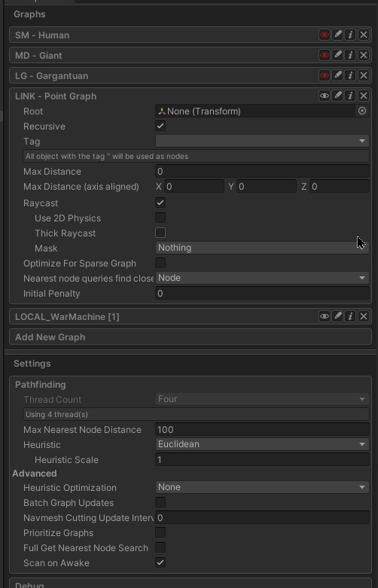The width and height of the screenshot is (378, 588).
Task: Open the Tag dropdown
Action: tap(262, 141)
